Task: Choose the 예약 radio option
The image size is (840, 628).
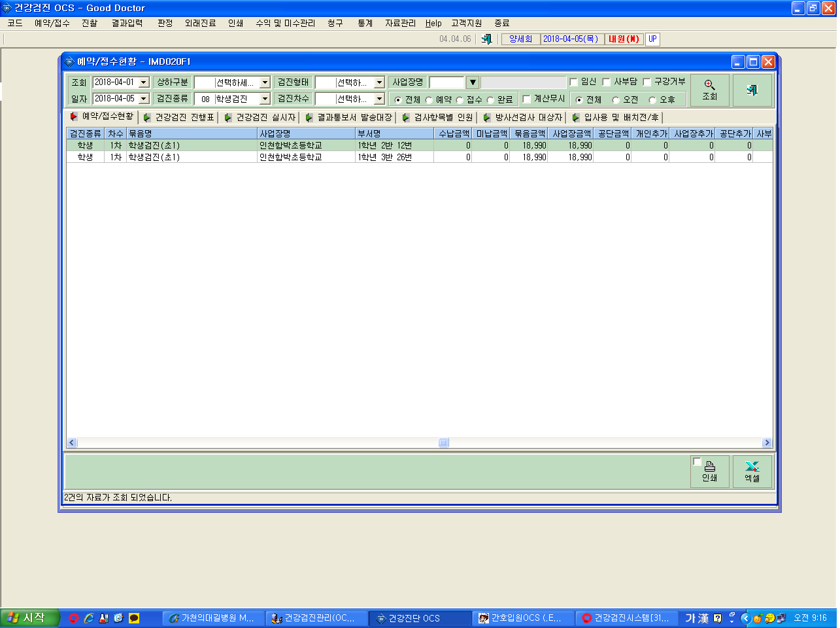Action: tap(429, 100)
